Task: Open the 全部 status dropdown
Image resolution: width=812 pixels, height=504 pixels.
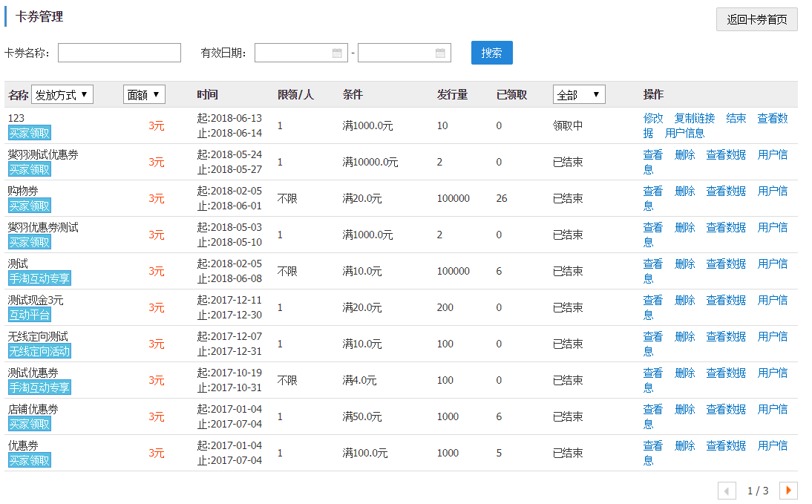Action: [579, 94]
